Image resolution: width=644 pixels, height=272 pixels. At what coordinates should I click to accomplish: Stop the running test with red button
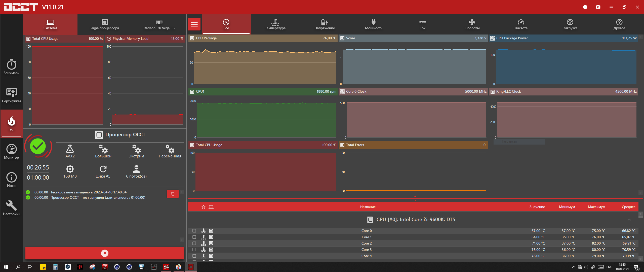104,253
